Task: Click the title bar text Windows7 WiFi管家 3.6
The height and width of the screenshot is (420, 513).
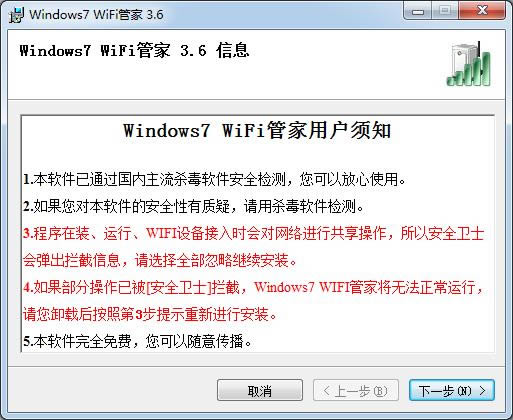Action: 96,15
